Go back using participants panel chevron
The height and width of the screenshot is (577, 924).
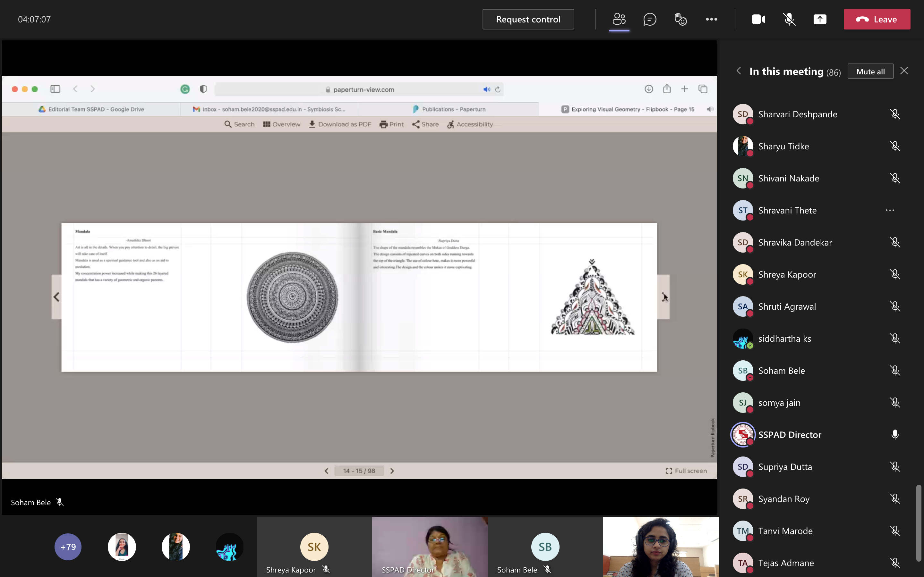(739, 71)
